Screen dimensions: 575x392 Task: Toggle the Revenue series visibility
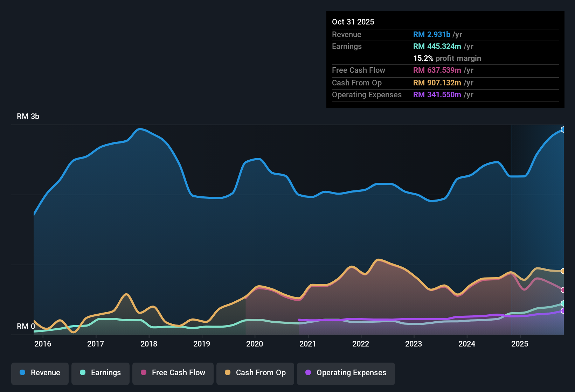click(x=40, y=373)
